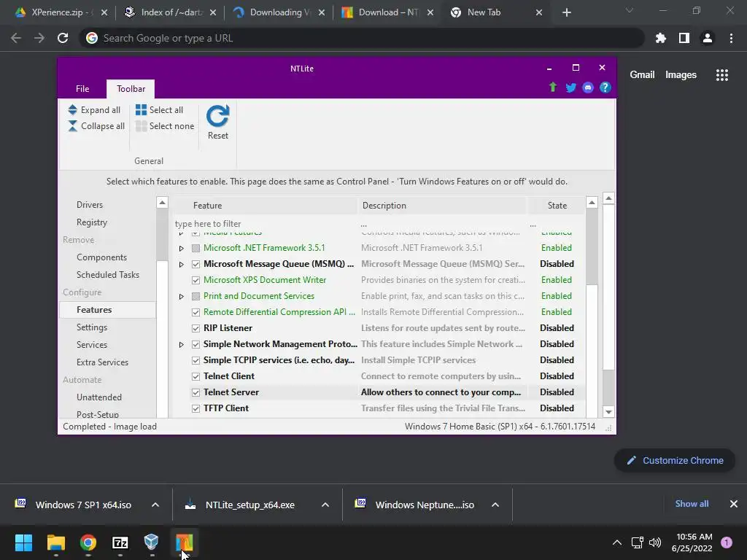The height and width of the screenshot is (560, 747).
Task: Open the File menu in NTLite
Action: 82,88
